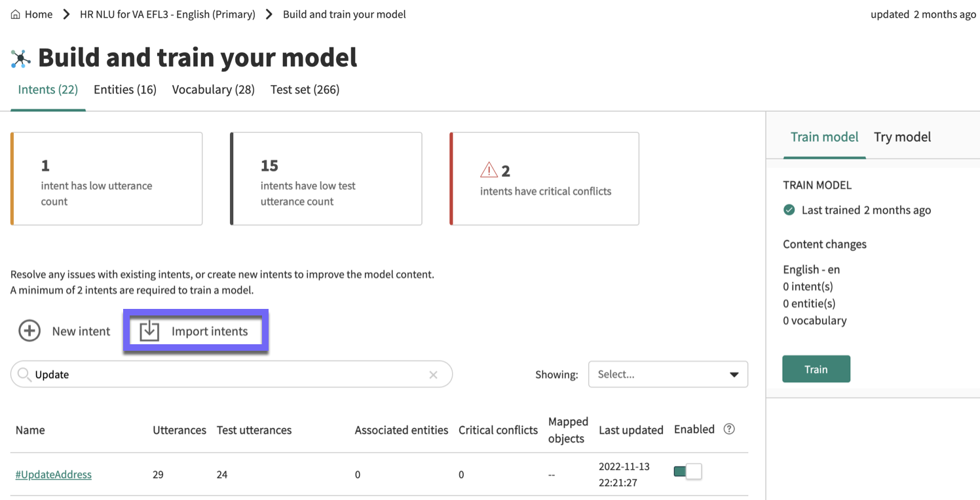Switch to the Entities (16) tab
Screen dimensions: 980x500
(125, 90)
